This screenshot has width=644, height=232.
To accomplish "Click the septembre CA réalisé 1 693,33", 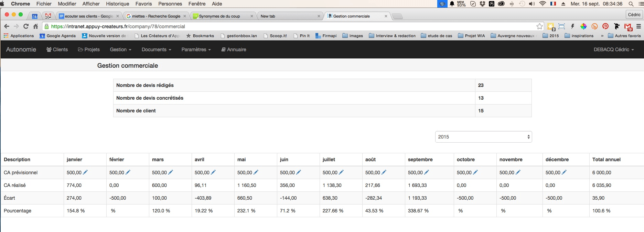I will (x=417, y=185).
